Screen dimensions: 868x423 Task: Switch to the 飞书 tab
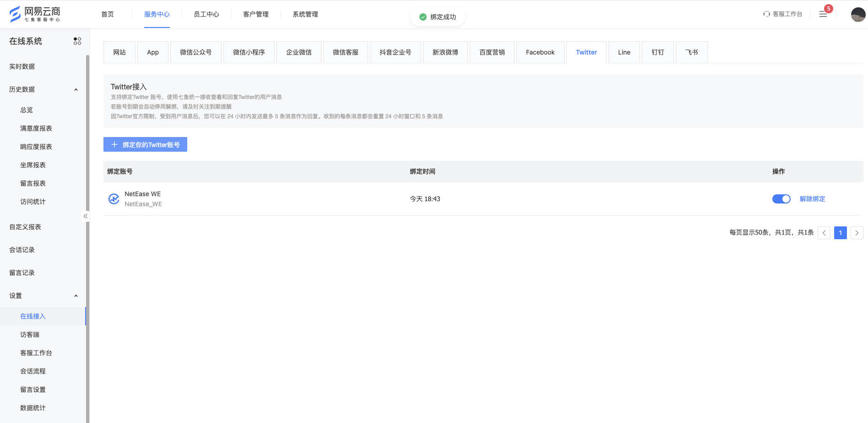click(692, 52)
